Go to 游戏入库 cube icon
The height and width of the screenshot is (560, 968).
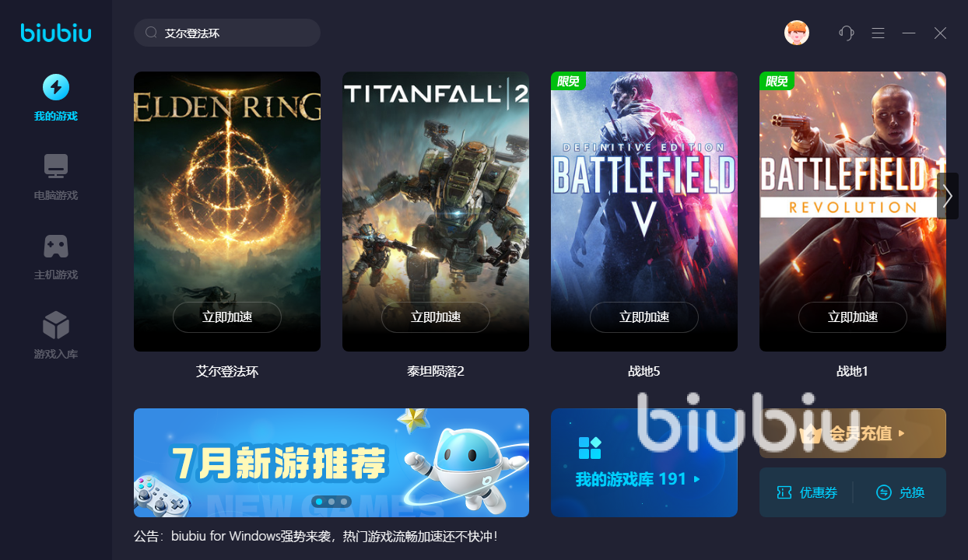(x=56, y=325)
